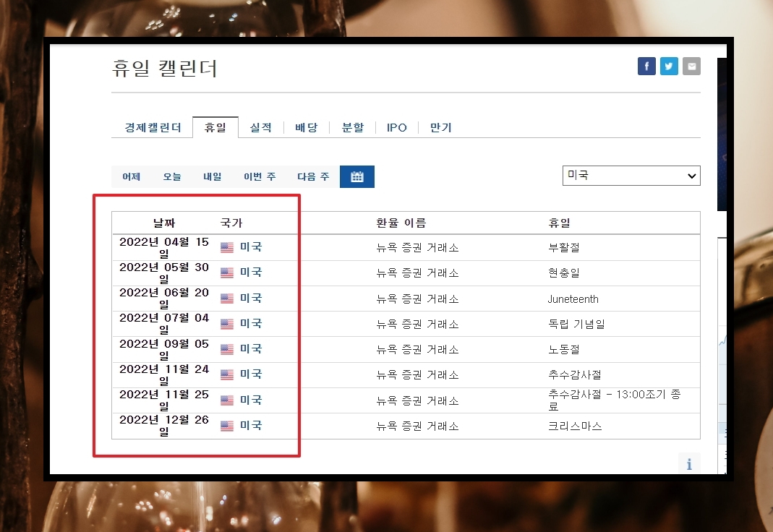The width and height of the screenshot is (773, 532).
Task: Click US flag in 04월 15일 row
Action: [227, 247]
